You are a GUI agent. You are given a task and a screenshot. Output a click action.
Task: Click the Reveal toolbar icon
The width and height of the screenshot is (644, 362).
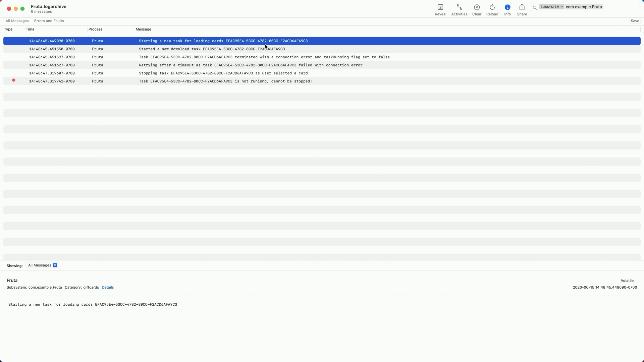coord(440,7)
